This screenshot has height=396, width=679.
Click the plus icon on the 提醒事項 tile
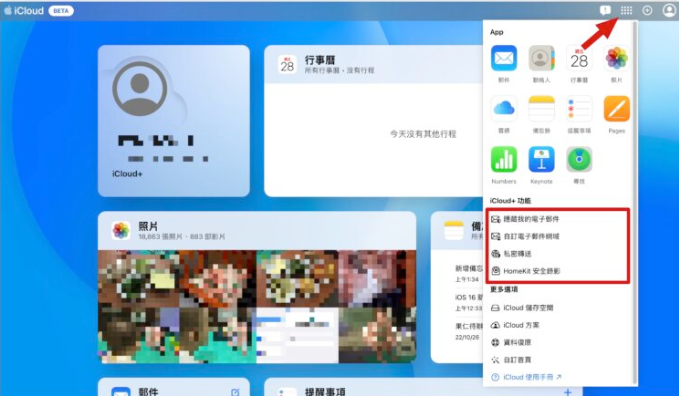(568, 392)
